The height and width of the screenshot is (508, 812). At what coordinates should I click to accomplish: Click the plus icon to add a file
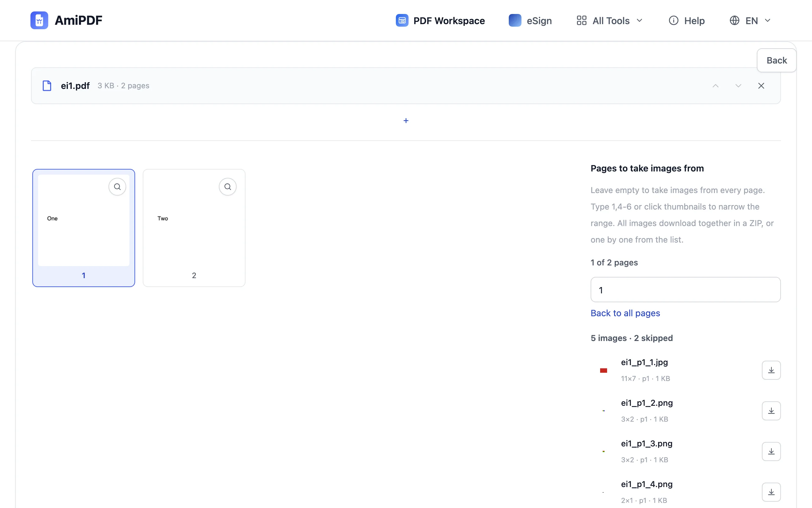coord(406,121)
